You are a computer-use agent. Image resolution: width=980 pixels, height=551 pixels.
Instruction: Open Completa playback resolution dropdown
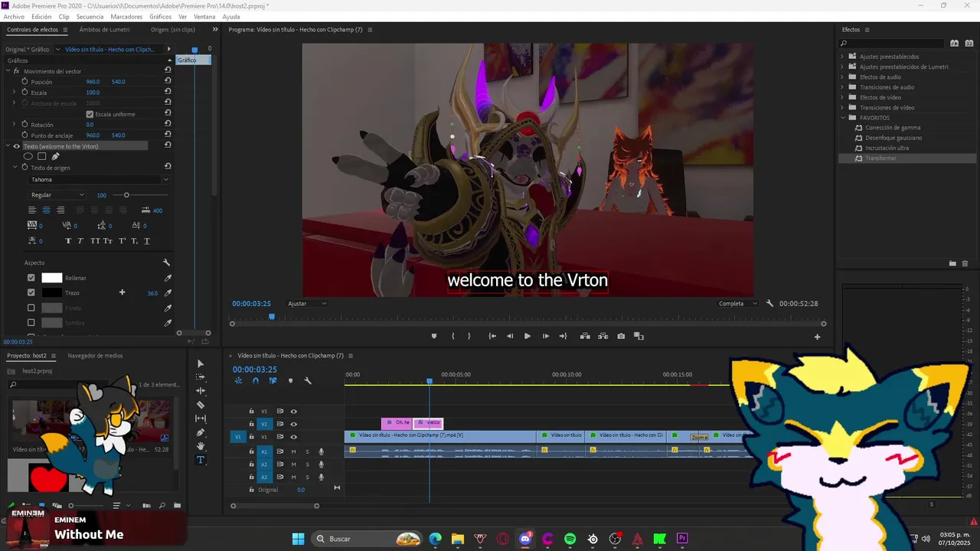pos(738,304)
